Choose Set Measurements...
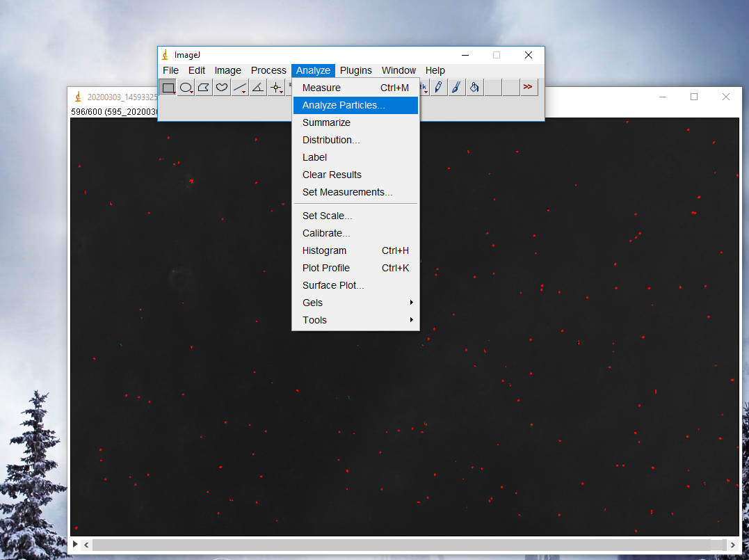The height and width of the screenshot is (560, 749). click(355, 192)
